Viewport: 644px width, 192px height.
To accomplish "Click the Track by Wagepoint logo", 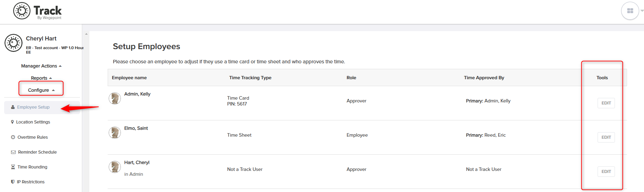I will pyautogui.click(x=37, y=11).
